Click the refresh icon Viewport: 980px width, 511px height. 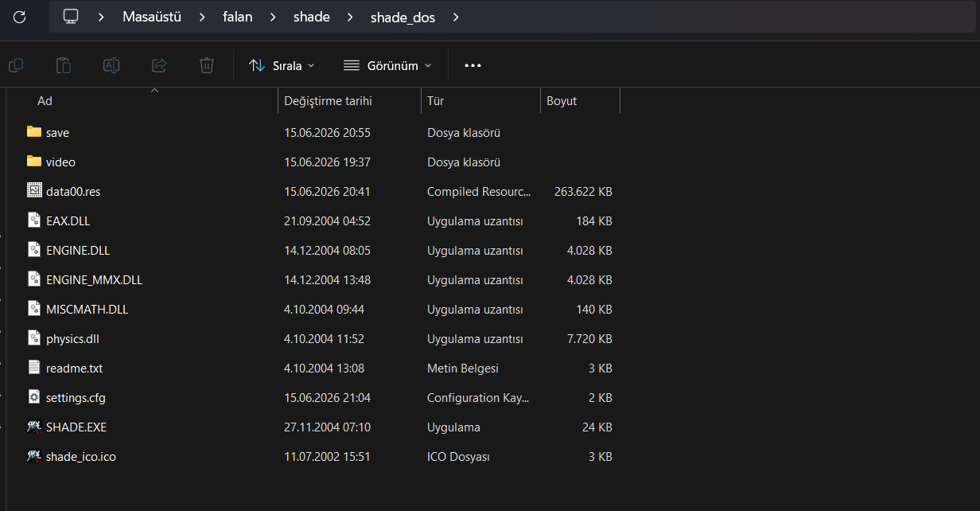click(20, 16)
